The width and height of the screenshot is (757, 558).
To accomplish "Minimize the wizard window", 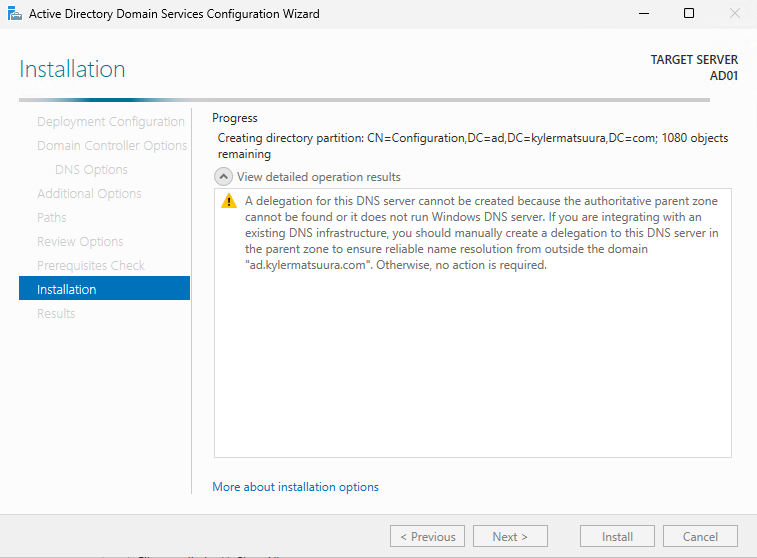I will [x=644, y=14].
